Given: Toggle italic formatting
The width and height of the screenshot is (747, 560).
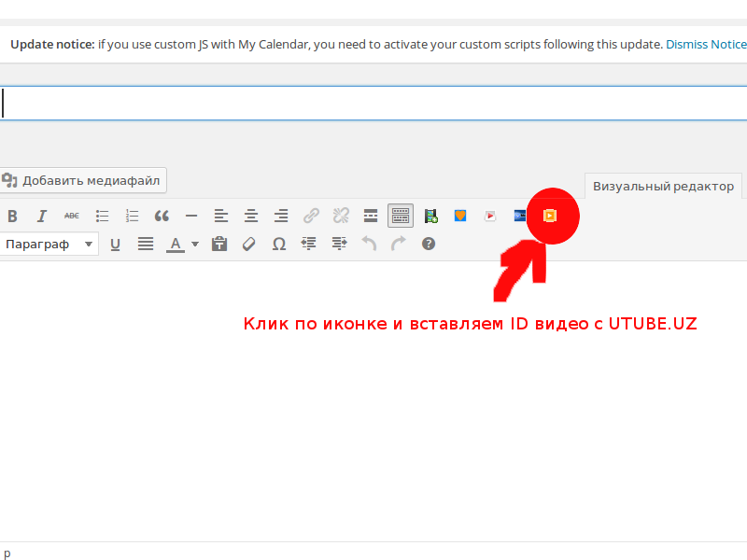Looking at the screenshot, I should [x=42, y=216].
